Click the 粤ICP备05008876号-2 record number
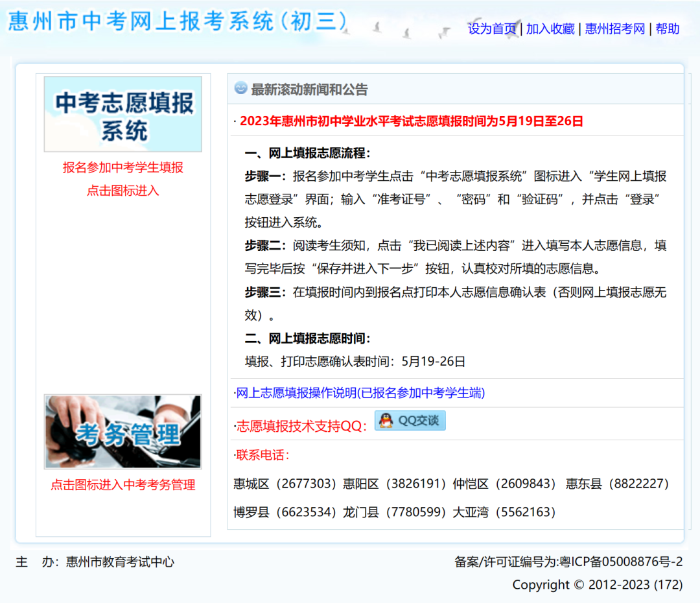Image resolution: width=700 pixels, height=603 pixels. pos(621,562)
